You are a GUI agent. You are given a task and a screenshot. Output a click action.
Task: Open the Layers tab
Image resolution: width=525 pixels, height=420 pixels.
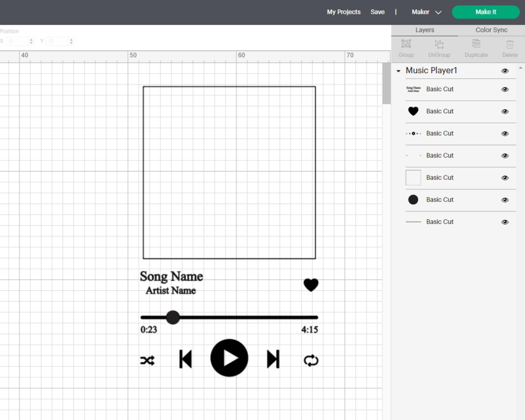tap(425, 30)
